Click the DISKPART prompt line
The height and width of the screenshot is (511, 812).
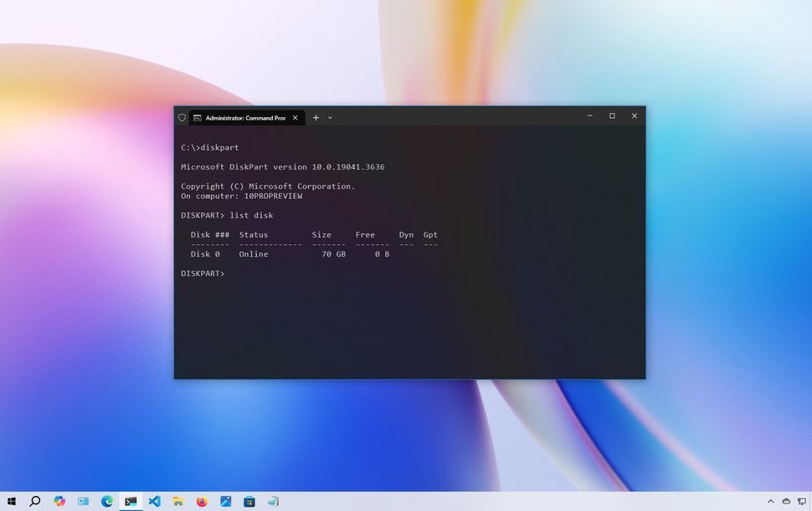point(203,273)
